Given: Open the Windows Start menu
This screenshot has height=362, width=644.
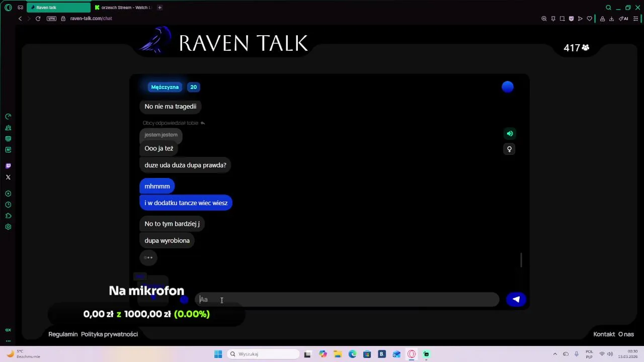Looking at the screenshot, I should (x=218, y=354).
